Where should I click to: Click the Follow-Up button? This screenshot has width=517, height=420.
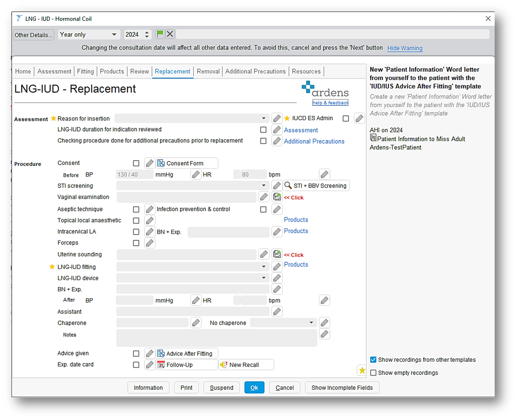tap(187, 365)
